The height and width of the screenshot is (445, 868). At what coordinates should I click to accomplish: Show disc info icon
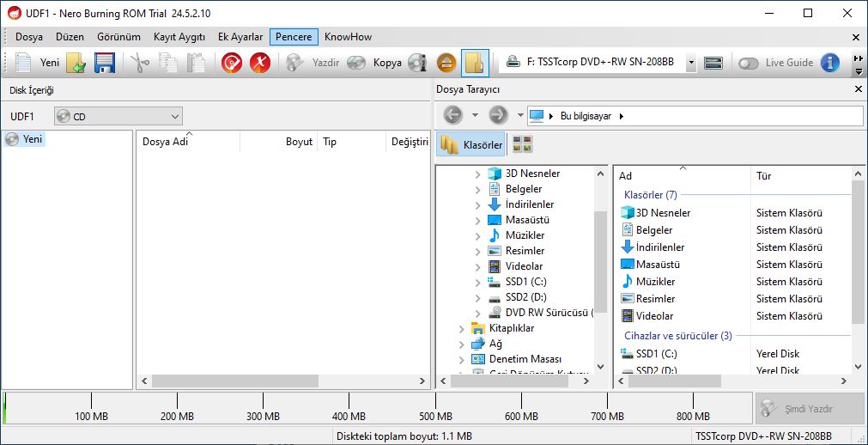417,63
